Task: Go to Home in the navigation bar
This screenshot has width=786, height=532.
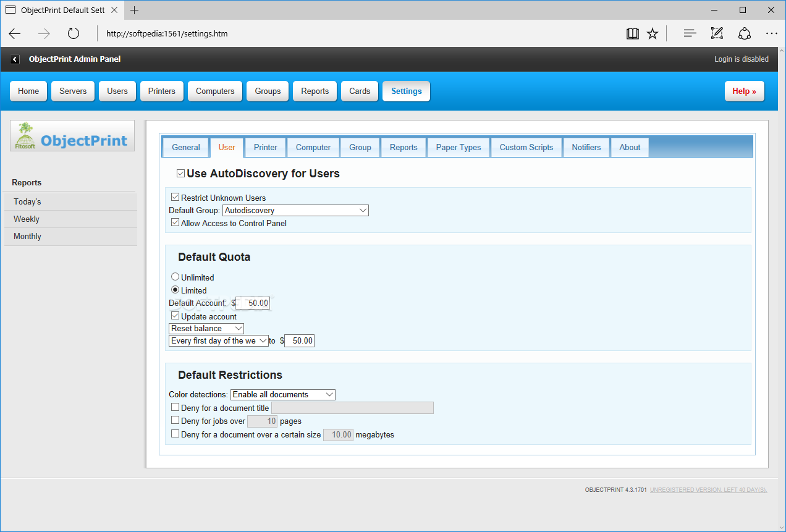Action: coord(28,91)
